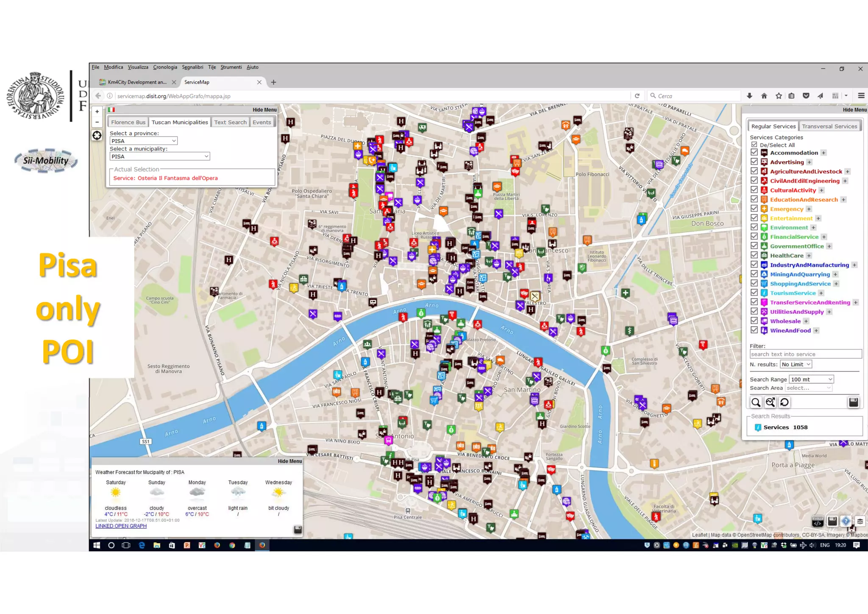
Task: Uncheck the Entertainment category
Action: click(754, 218)
